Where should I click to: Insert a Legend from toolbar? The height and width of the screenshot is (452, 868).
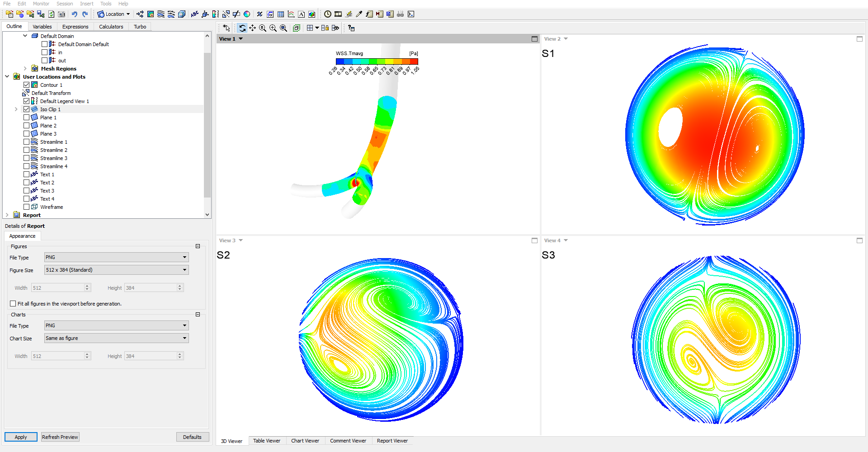216,14
